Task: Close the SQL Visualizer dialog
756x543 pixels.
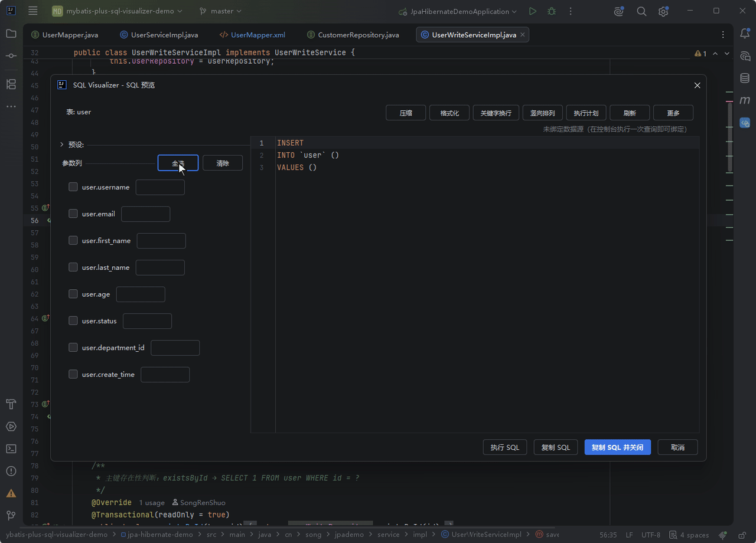Action: (697, 85)
